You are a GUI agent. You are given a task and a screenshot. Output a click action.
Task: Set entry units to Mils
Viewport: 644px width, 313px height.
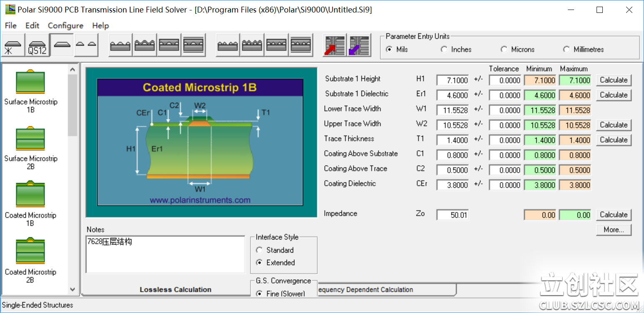(397, 49)
